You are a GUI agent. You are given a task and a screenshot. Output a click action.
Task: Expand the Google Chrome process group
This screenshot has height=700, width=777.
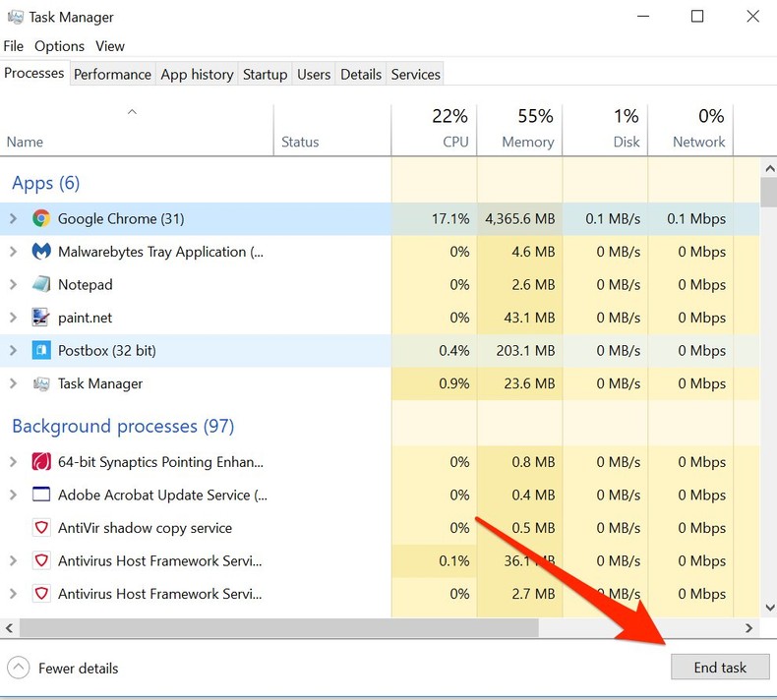click(14, 218)
